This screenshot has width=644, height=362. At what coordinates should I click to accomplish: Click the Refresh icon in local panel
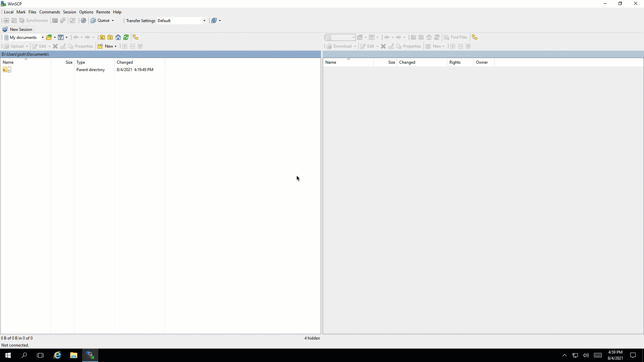click(x=126, y=37)
